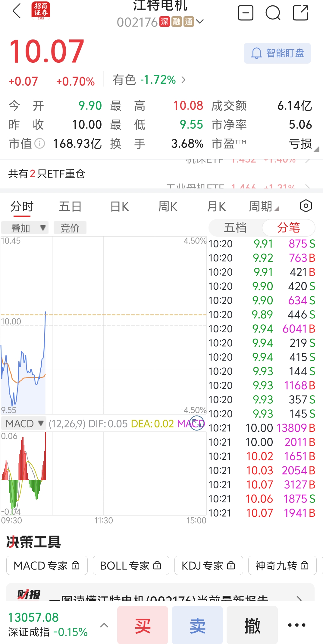Tap the 市净率 5.06 value
The image size is (323, 644).
(x=300, y=125)
